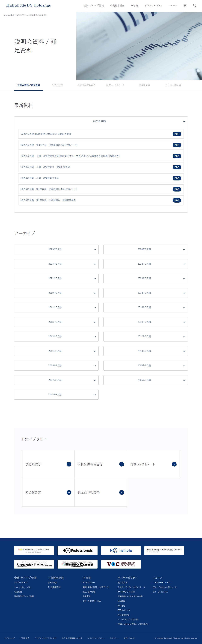Switch to the 財務ファクトシート tab
The width and height of the screenshot is (202, 644).
pos(116,86)
